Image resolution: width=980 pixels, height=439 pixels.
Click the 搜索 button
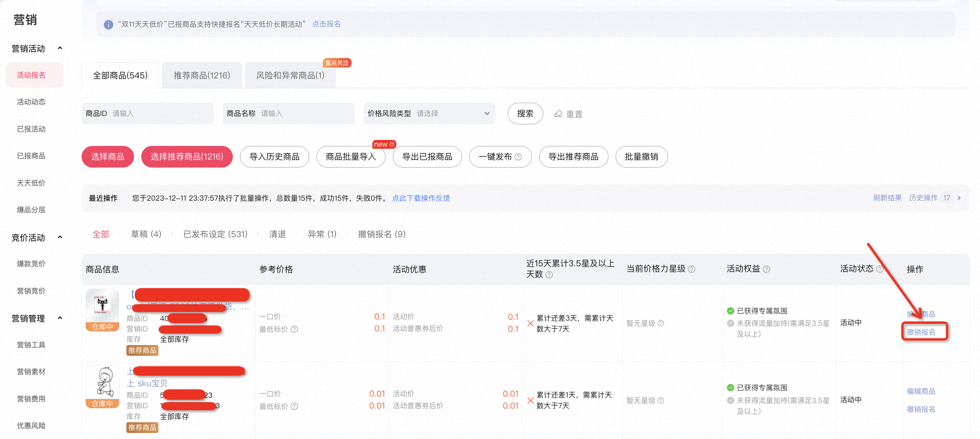click(525, 114)
